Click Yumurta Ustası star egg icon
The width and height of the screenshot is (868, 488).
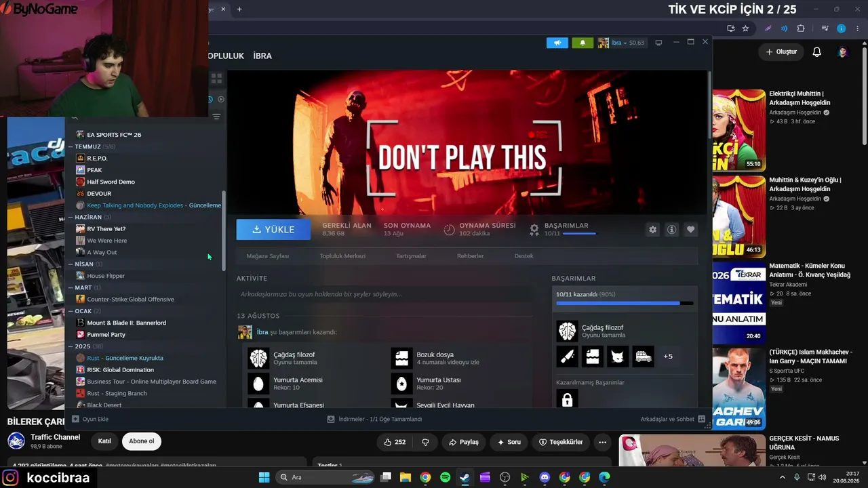[x=401, y=384]
